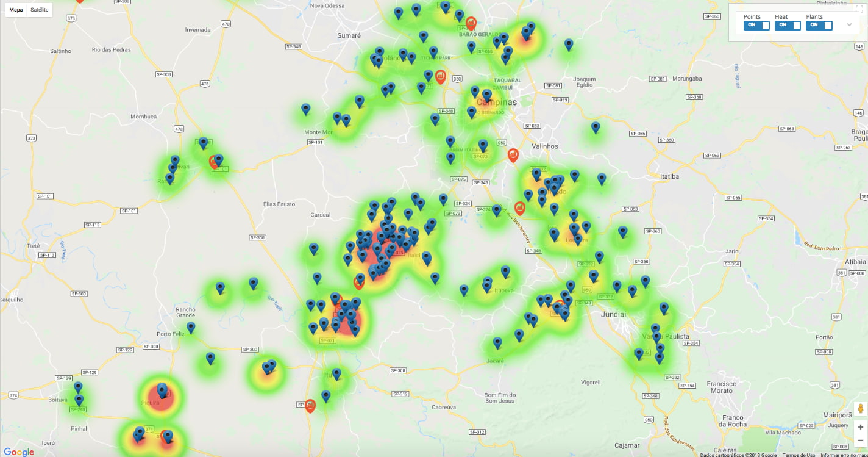868x457 pixels.
Task: Turn off the Points layer toggle
Action: [756, 25]
